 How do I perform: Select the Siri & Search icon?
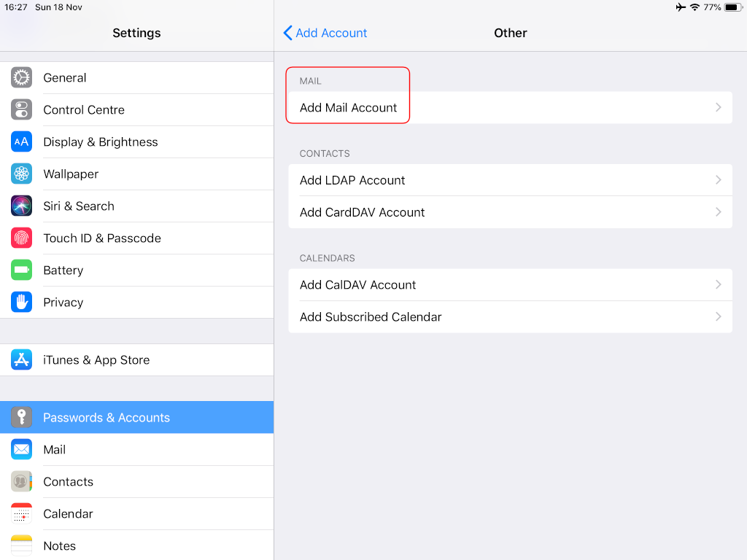click(x=21, y=206)
